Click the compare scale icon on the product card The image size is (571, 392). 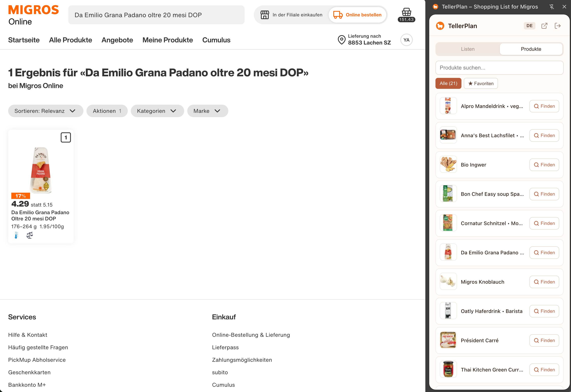point(29,235)
